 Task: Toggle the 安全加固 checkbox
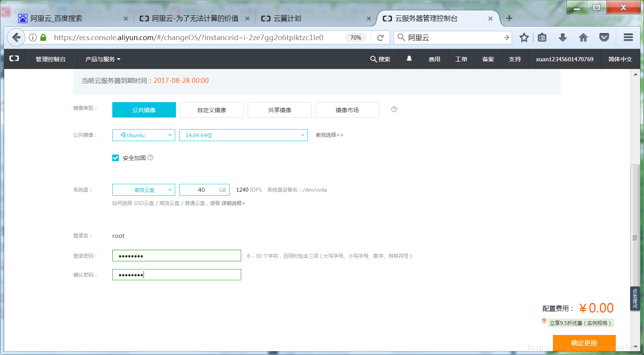[x=115, y=158]
